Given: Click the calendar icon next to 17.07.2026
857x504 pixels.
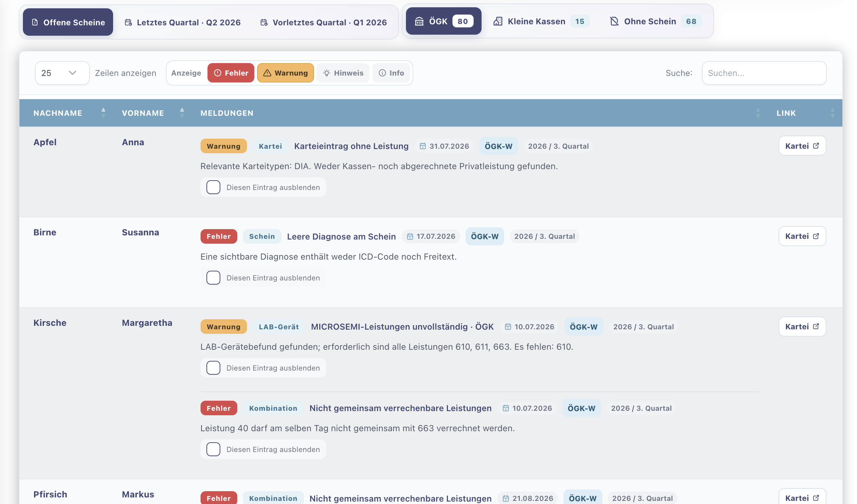Looking at the screenshot, I should (410, 236).
